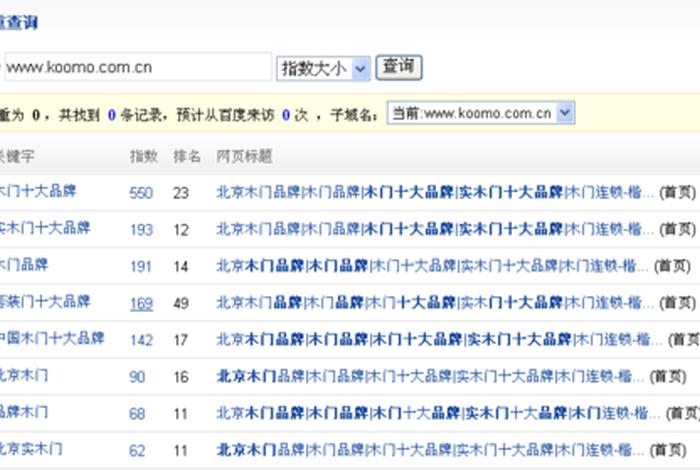Open index value 193 link
The image size is (700, 470).
tap(141, 229)
